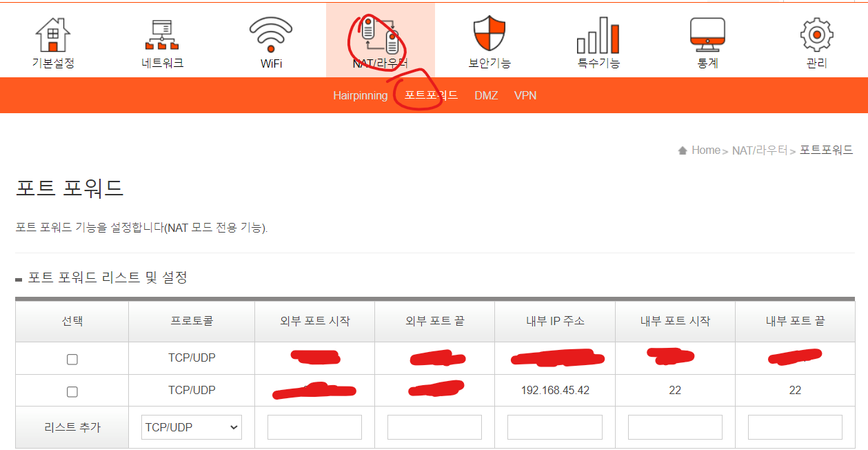
Task: Click the NAT/라우터 icon
Action: [x=380, y=36]
